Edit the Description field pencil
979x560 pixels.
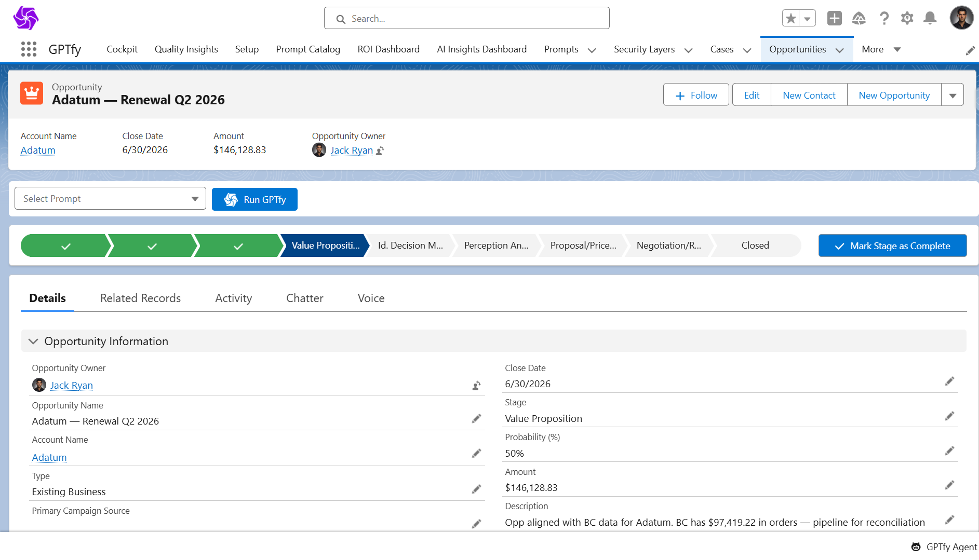click(x=949, y=520)
